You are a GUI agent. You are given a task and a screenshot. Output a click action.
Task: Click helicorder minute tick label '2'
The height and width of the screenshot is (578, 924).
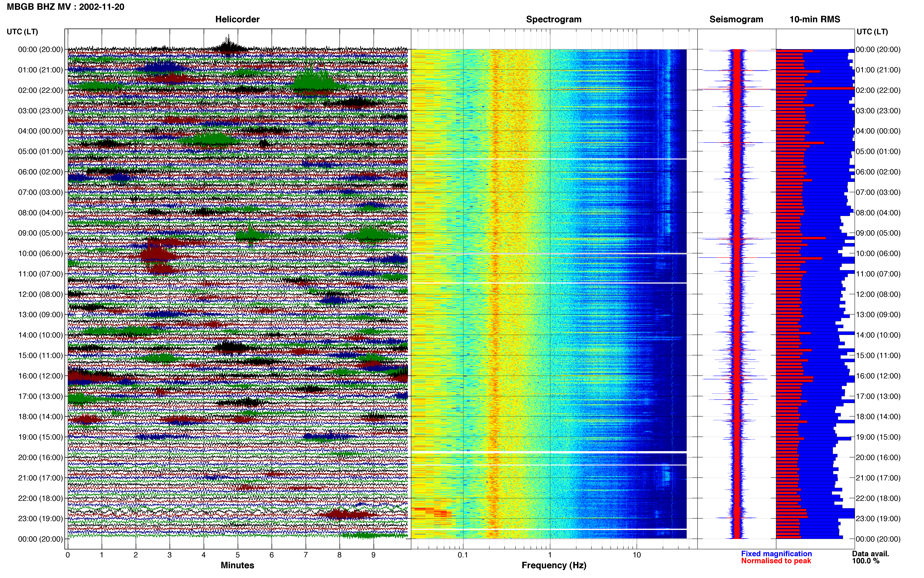coord(136,555)
